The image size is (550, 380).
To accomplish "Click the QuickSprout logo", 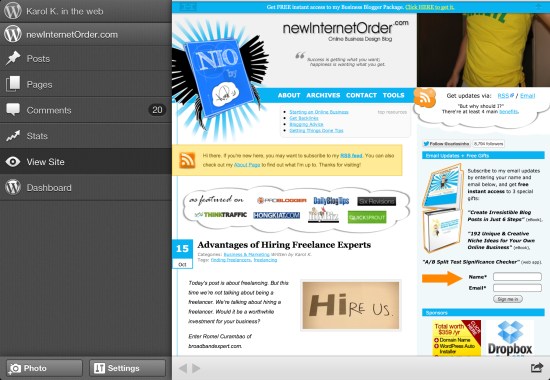I will click(367, 217).
